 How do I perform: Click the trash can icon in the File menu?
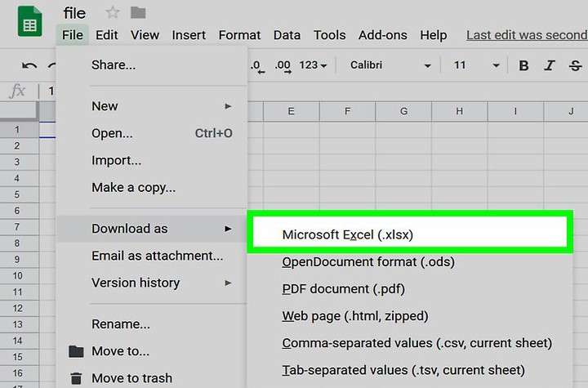point(76,378)
